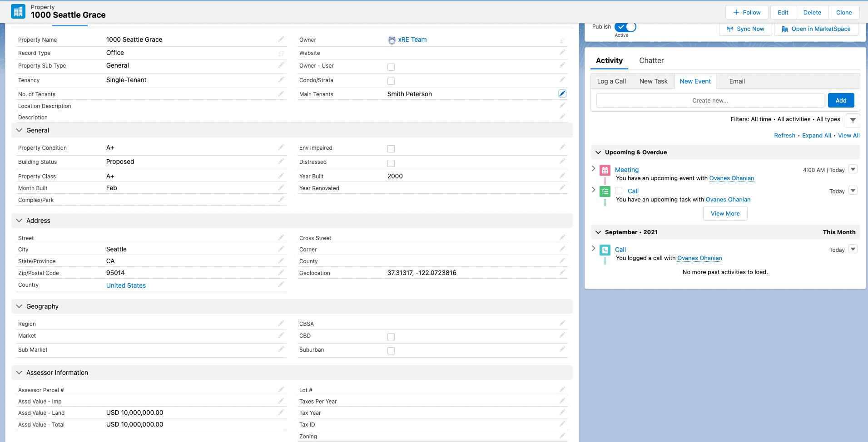Click the Add button
The width and height of the screenshot is (868, 442).
841,100
